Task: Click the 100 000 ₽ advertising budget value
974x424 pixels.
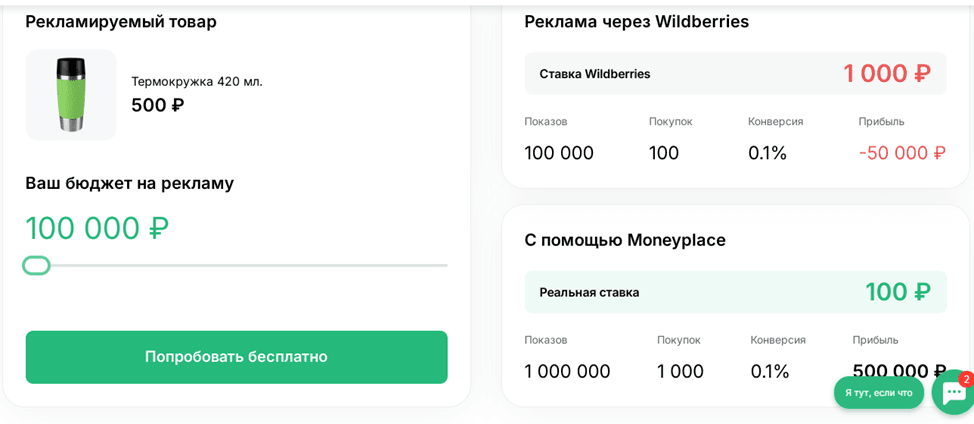Action: click(97, 228)
